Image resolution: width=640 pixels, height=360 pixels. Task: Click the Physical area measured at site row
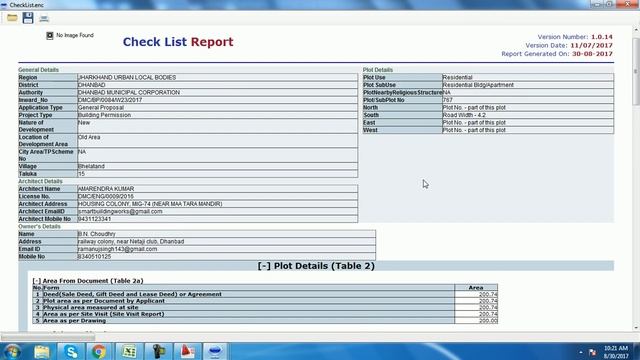(265, 307)
